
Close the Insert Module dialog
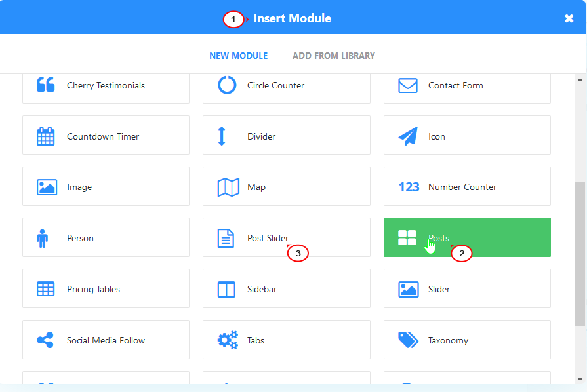click(x=569, y=18)
